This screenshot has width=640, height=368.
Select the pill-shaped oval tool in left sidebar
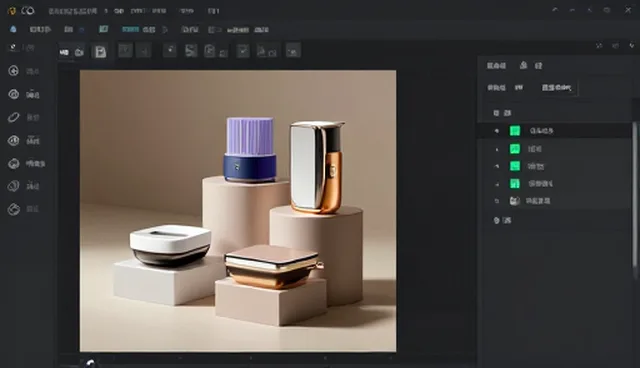13,117
